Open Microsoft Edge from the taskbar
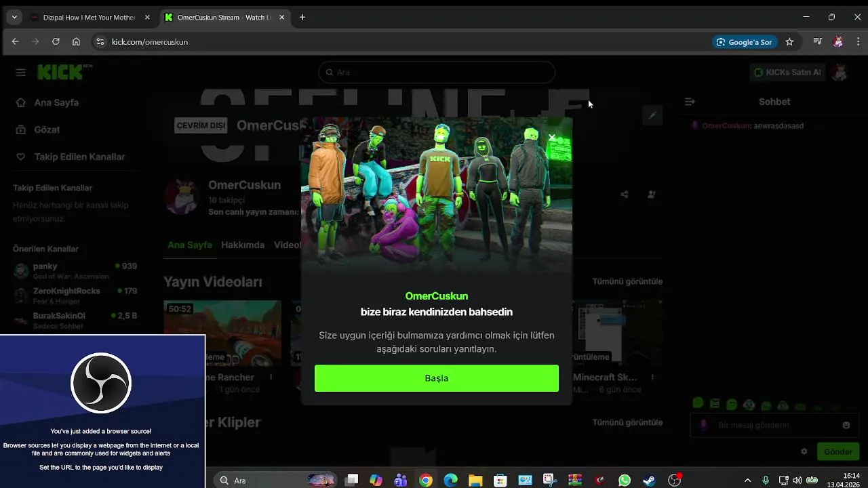 pyautogui.click(x=450, y=480)
